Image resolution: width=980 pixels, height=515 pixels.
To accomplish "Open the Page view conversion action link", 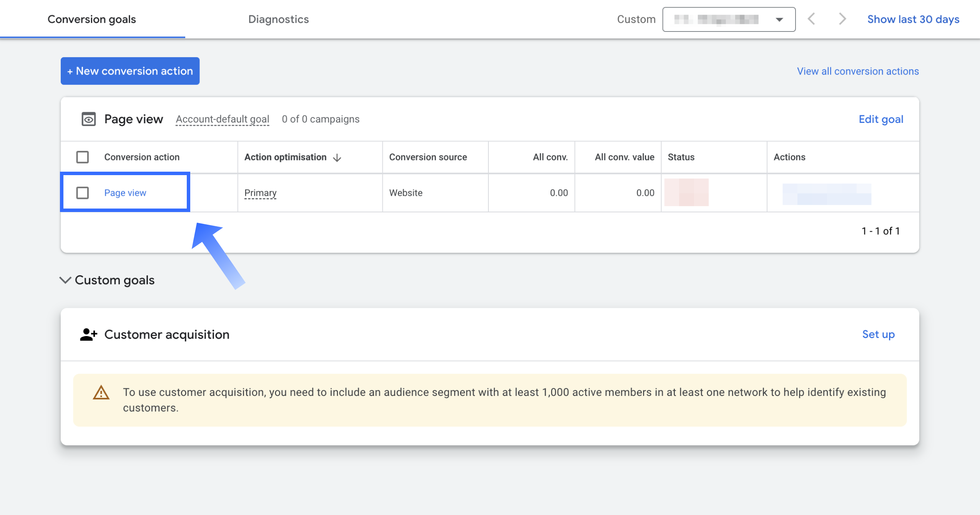I will (x=125, y=193).
